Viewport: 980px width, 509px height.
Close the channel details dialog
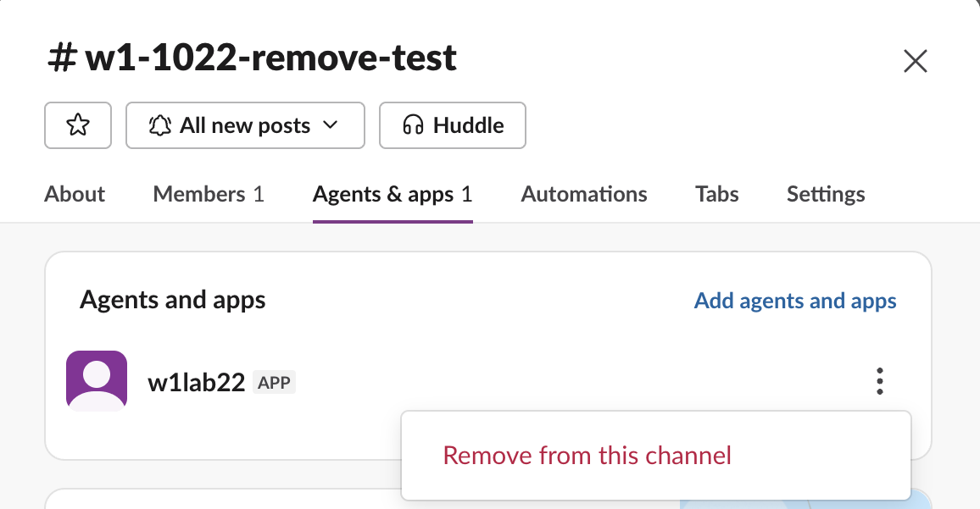[x=915, y=61]
